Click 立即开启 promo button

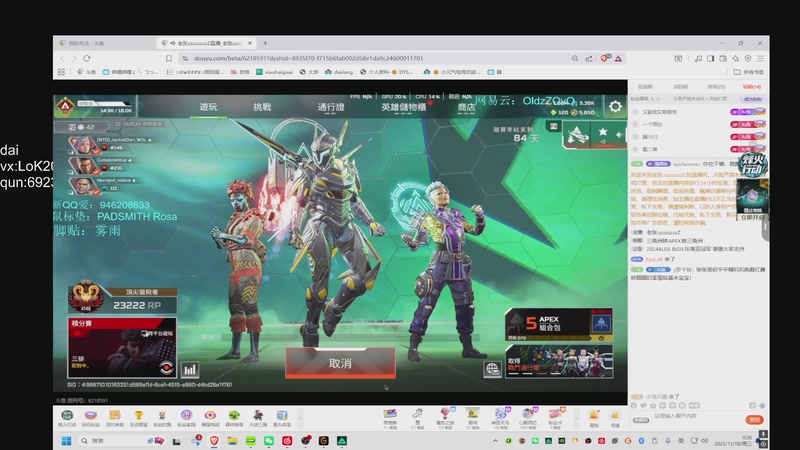pyautogui.click(x=752, y=217)
